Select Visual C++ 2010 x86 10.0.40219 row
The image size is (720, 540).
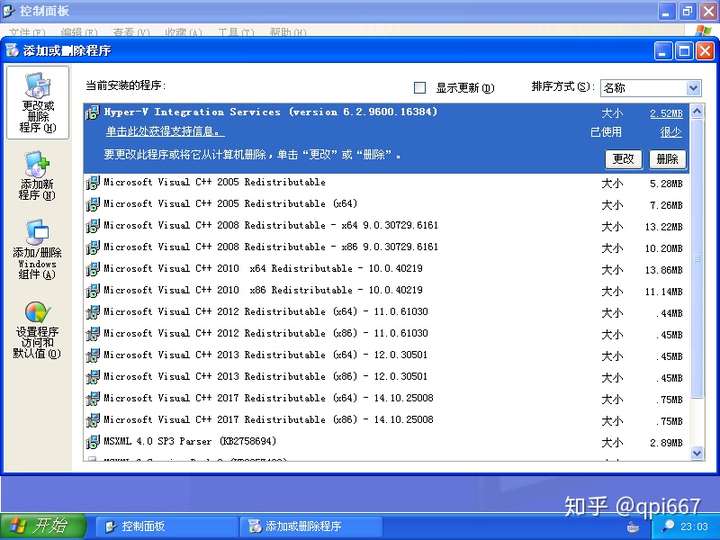(x=386, y=290)
